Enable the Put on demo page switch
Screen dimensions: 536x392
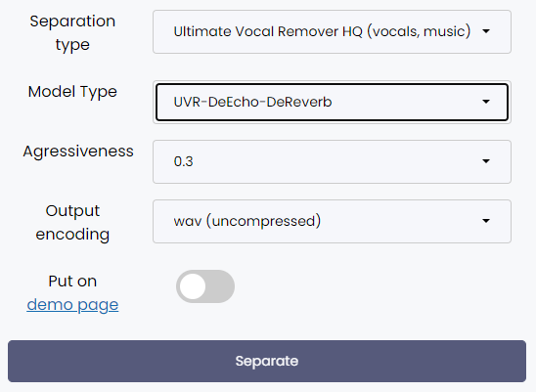point(205,286)
